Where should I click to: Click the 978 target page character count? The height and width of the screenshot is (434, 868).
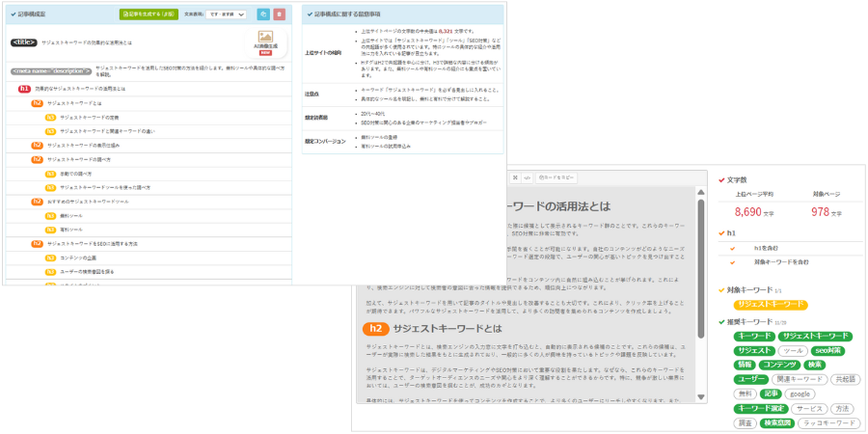click(x=820, y=212)
